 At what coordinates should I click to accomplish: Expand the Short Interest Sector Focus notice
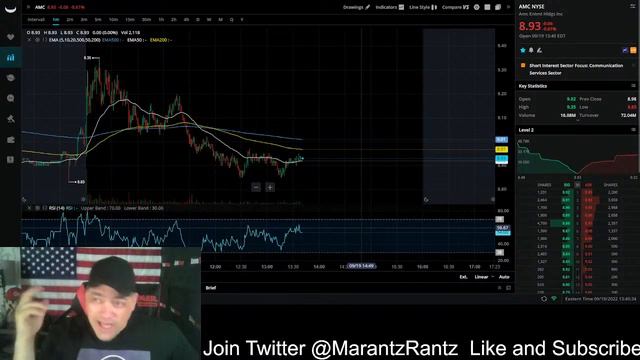click(633, 65)
